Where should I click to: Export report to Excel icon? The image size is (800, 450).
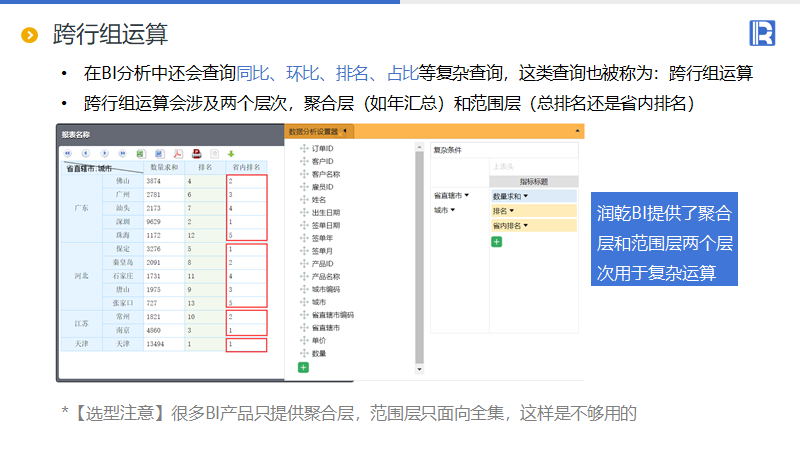tap(141, 154)
